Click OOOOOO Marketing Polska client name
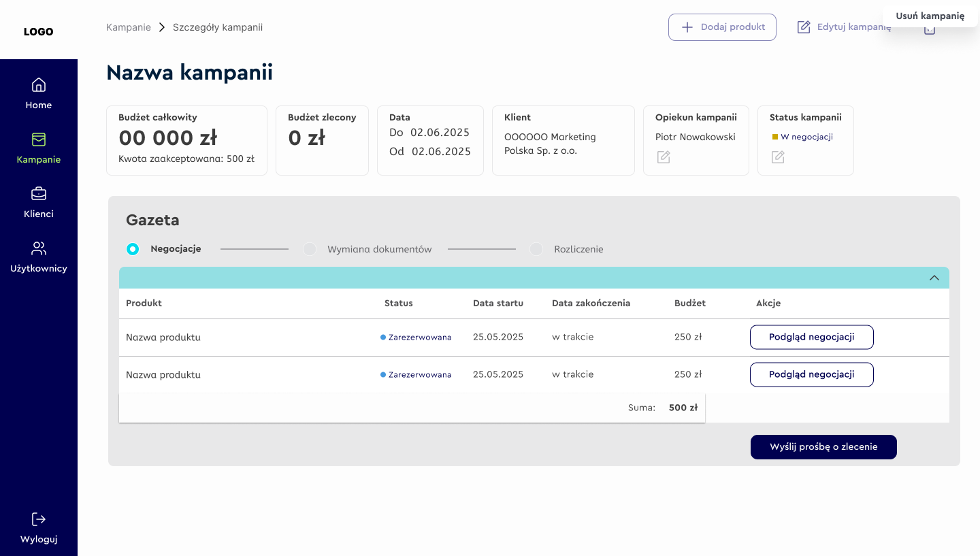This screenshot has width=980, height=556. tap(550, 144)
